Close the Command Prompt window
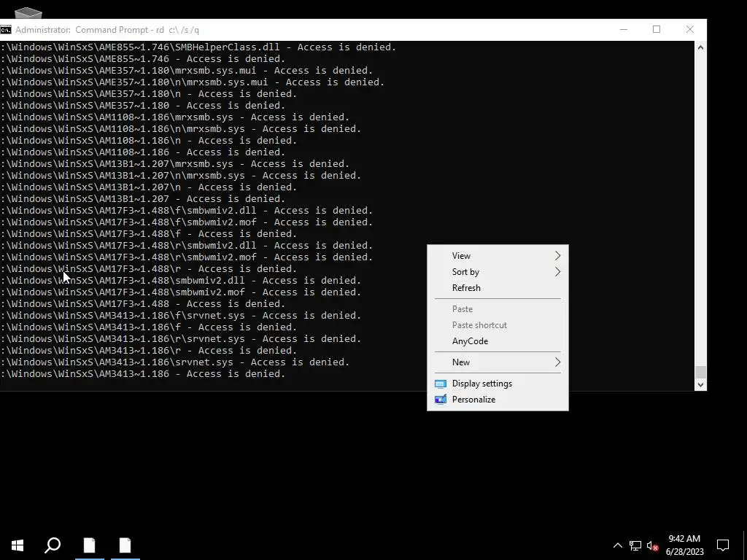The height and width of the screenshot is (560, 747). click(x=690, y=29)
